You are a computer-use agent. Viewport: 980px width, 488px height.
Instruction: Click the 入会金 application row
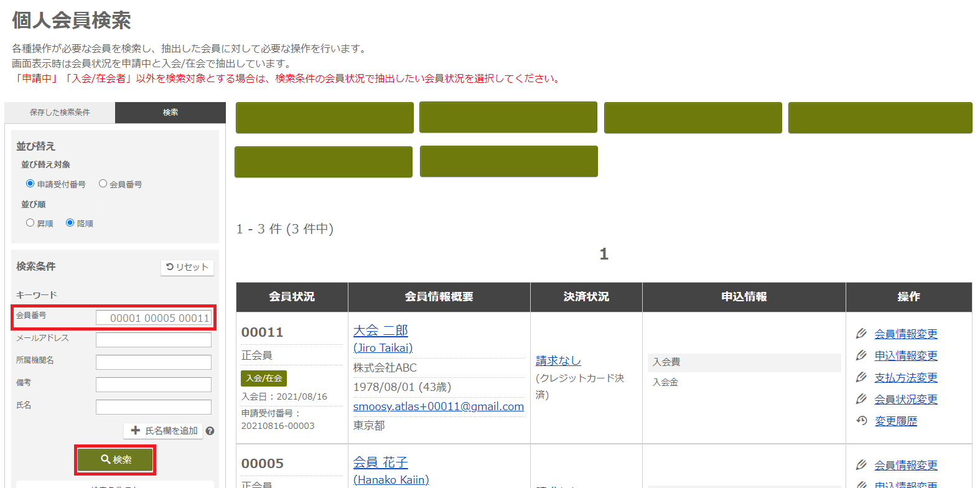pyautogui.click(x=744, y=382)
